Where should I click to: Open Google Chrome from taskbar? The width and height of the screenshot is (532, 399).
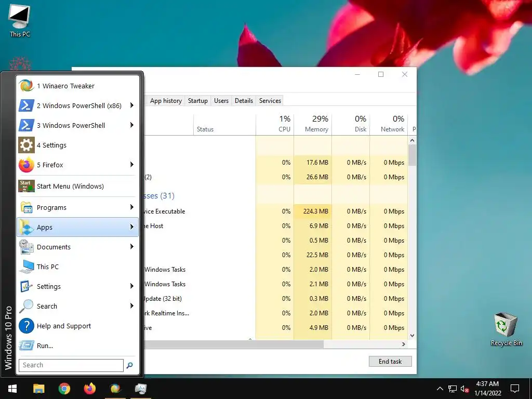point(64,389)
